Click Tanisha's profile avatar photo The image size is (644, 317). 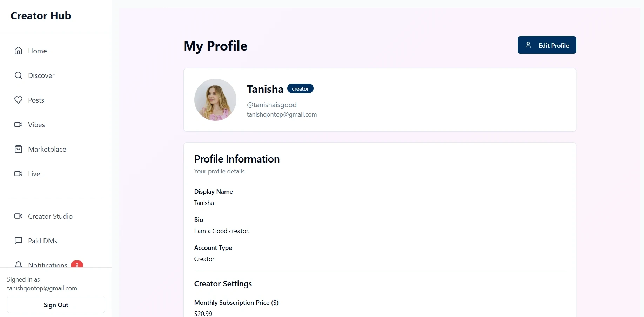[215, 100]
